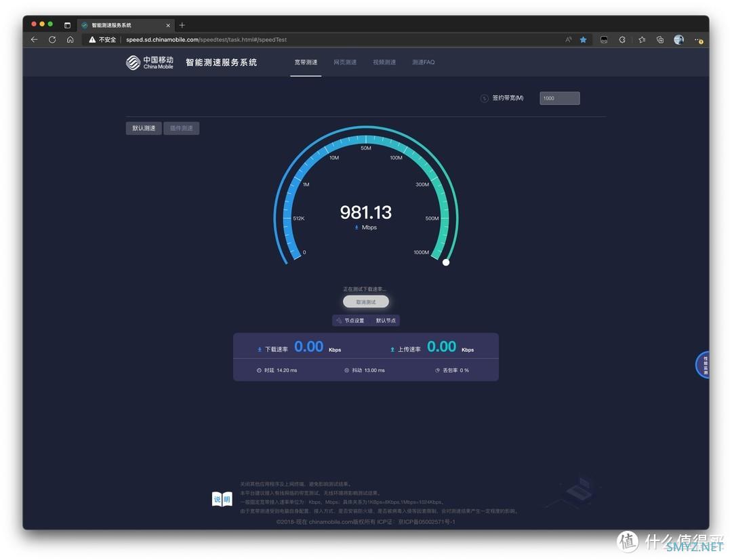732x560 pixels.
Task: Select the 默认测速 mode button
Action: pyautogui.click(x=144, y=128)
